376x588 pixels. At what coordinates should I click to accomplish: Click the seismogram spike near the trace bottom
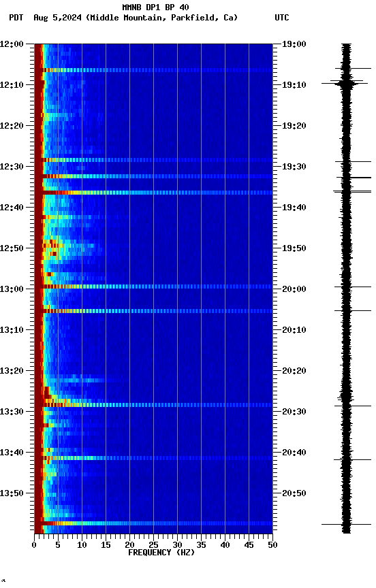pyautogui.click(x=346, y=524)
